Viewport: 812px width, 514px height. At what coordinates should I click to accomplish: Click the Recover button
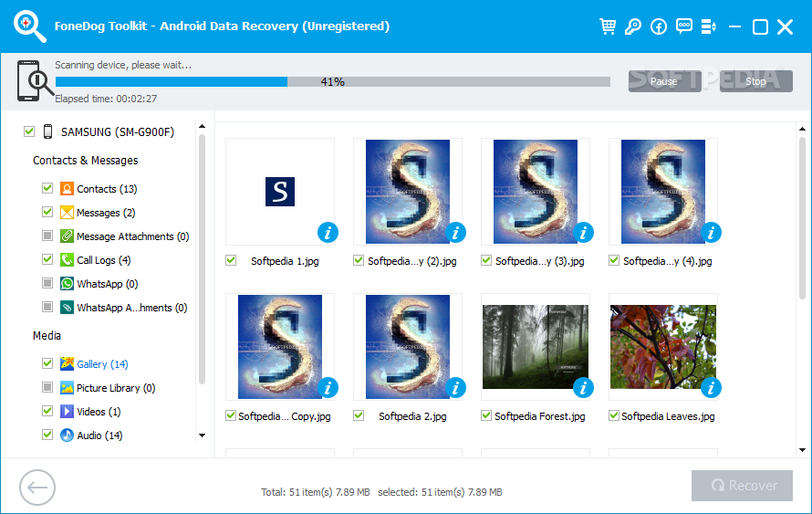tap(742, 486)
